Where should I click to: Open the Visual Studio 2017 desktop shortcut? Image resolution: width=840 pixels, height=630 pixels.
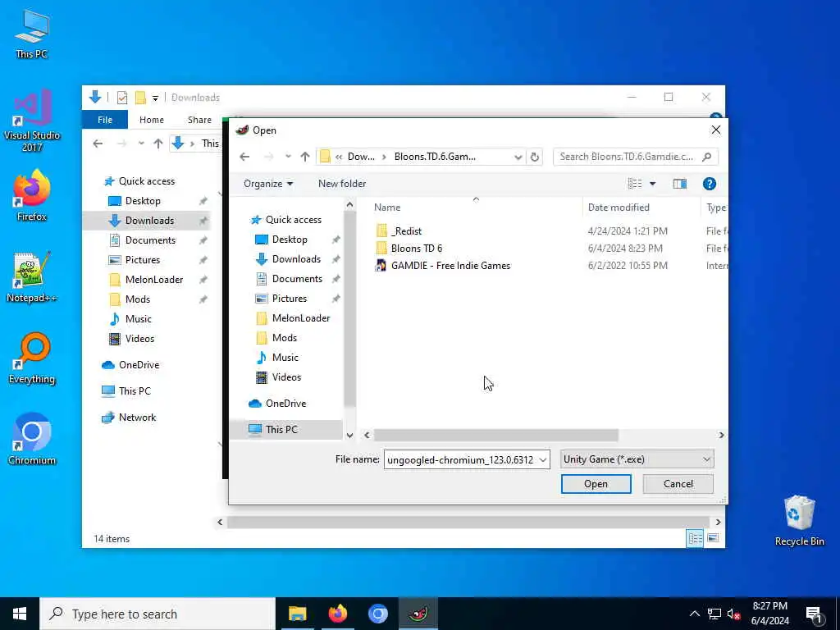(x=32, y=121)
